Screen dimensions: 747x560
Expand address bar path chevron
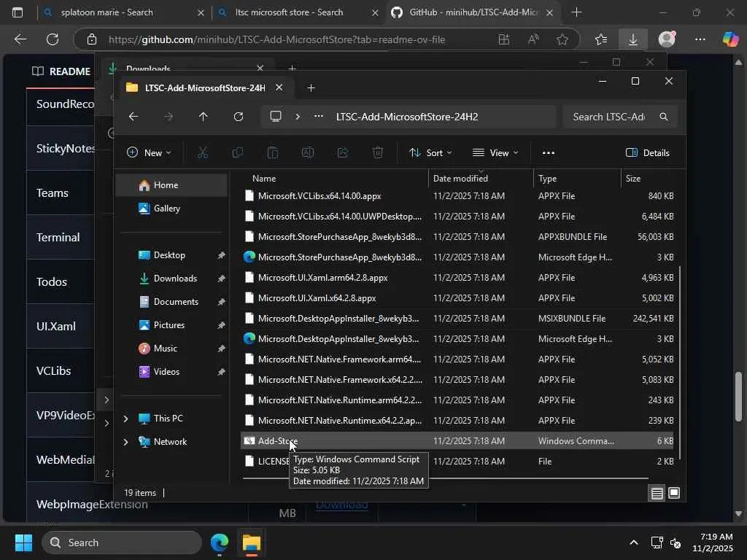[298, 117]
